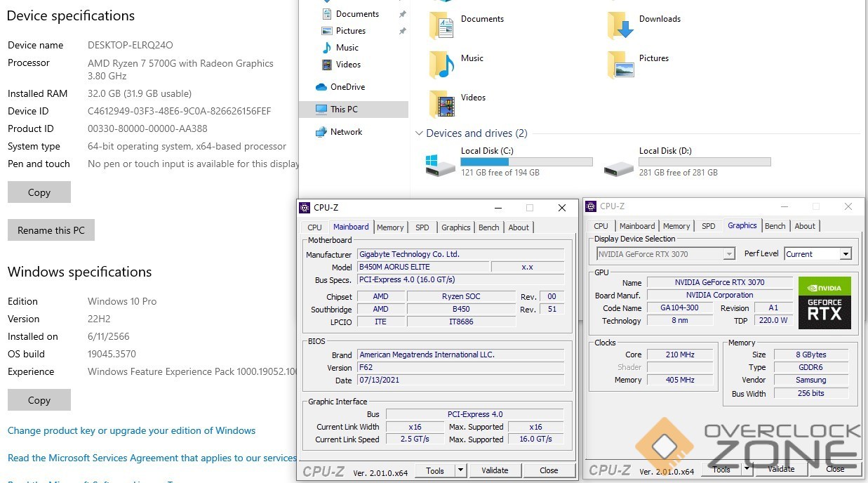Select the Local Disk (C:) drive icon
Viewport: 868px width, 483px height.
pos(441,165)
